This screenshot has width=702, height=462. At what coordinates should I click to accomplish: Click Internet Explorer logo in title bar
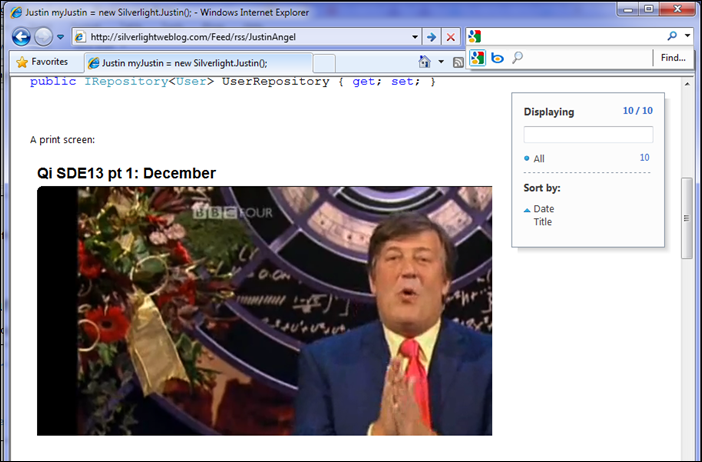click(x=16, y=13)
